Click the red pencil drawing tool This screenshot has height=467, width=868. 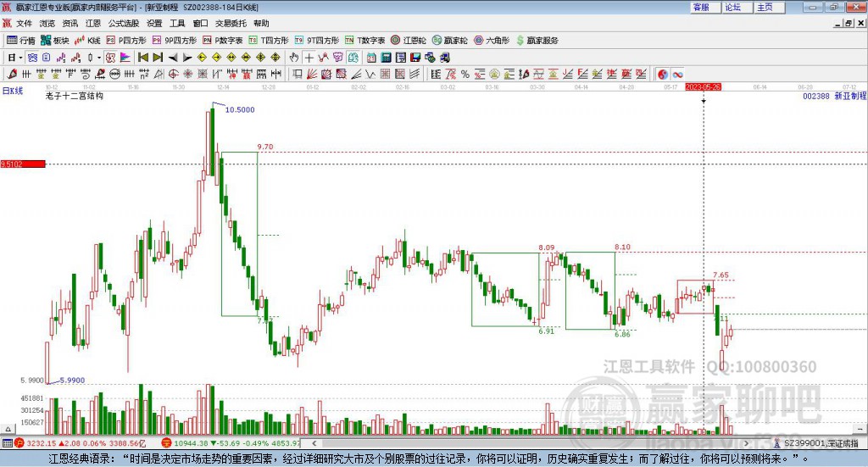click(12, 74)
